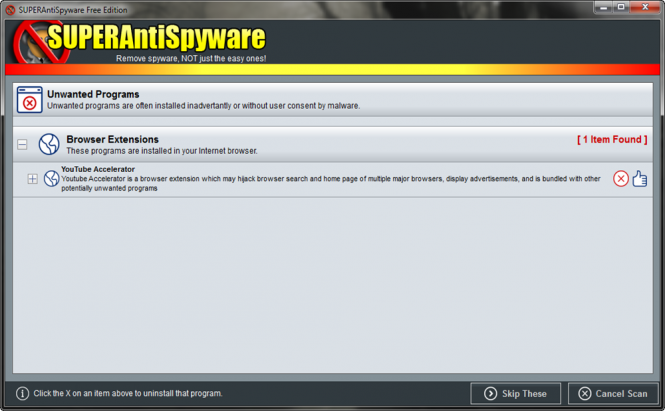
Task: Click the Unwanted Programs header title
Action: (93, 94)
